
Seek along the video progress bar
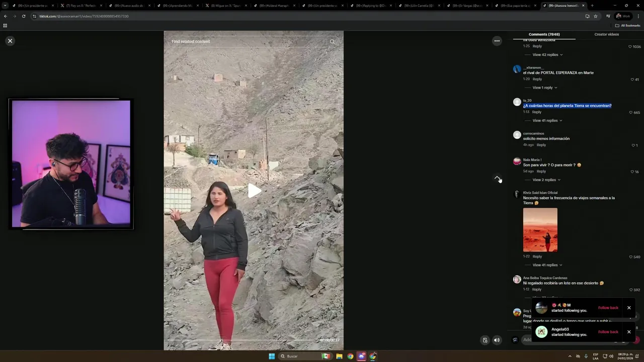pos(244,340)
